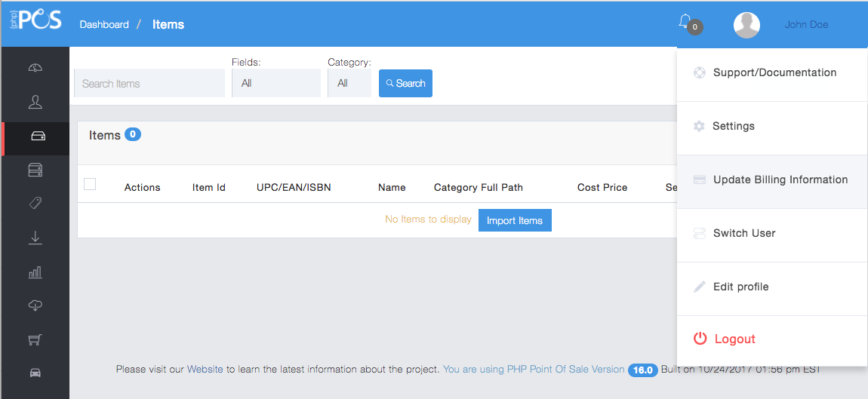
Task: Choose Switch User from menu
Action: [x=743, y=234]
